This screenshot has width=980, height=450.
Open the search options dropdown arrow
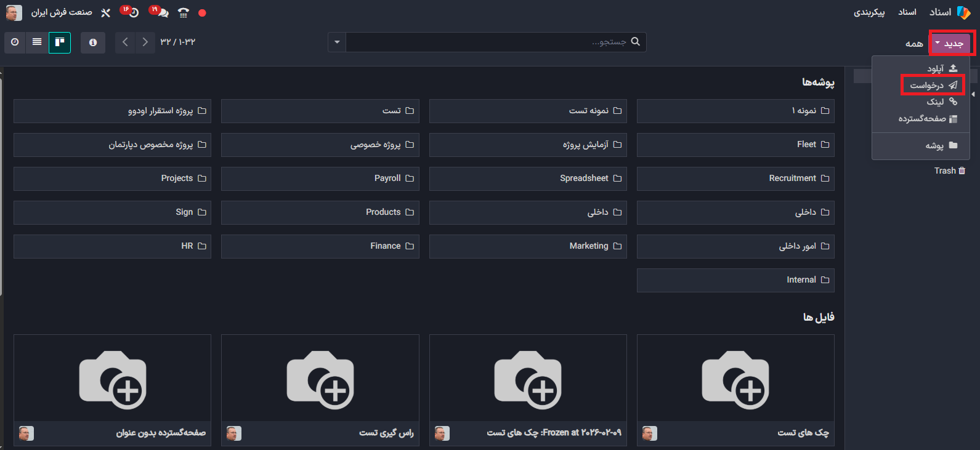(x=337, y=42)
